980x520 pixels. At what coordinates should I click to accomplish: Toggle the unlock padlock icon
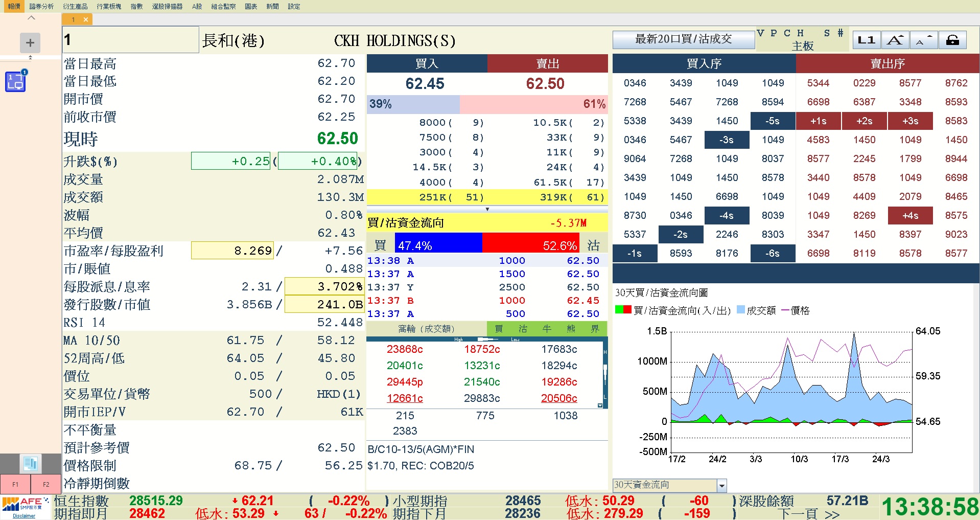coord(952,40)
